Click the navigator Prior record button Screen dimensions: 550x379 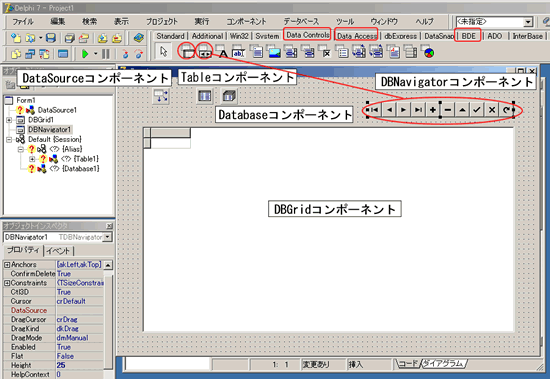[389, 110]
